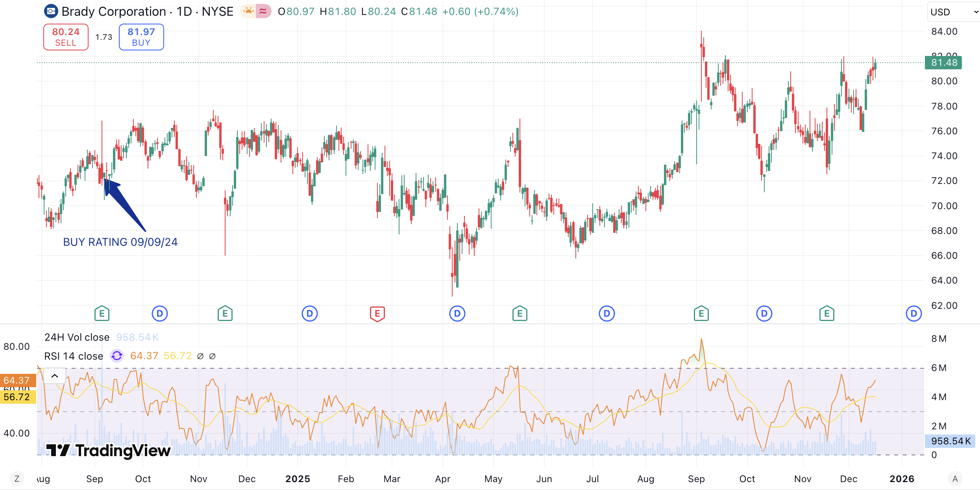Click the red earnings E marker in February
The width and height of the screenshot is (980, 490).
point(377,314)
